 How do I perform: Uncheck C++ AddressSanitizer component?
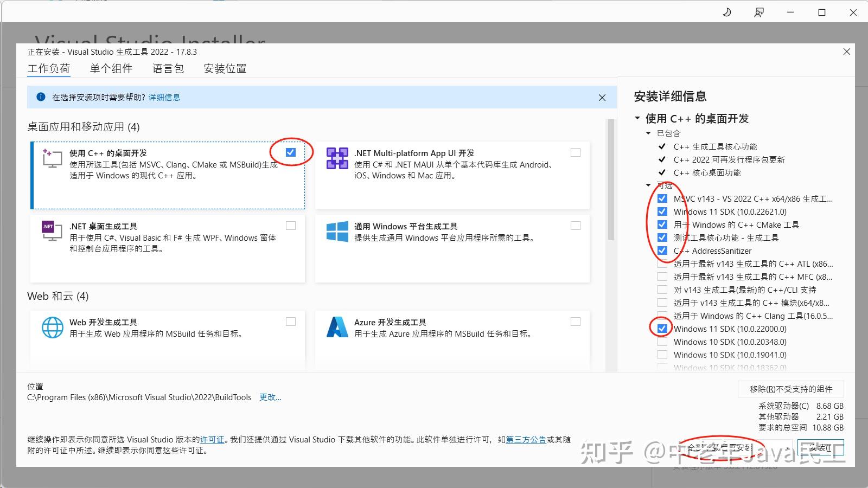tap(662, 251)
